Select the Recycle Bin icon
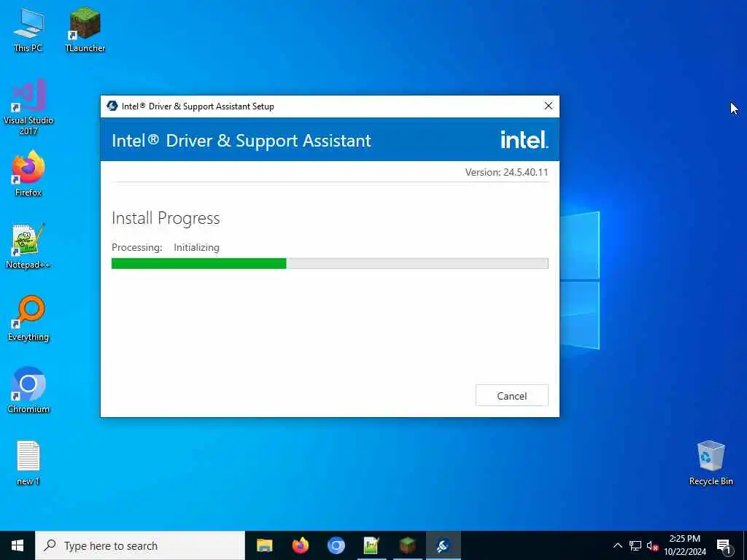Viewport: 747px width, 560px height. [x=711, y=463]
